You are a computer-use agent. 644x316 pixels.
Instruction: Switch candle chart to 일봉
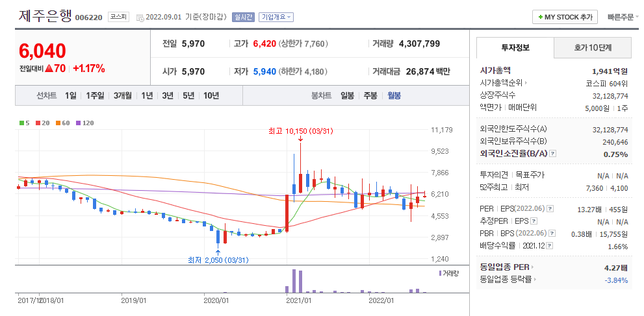(x=347, y=96)
